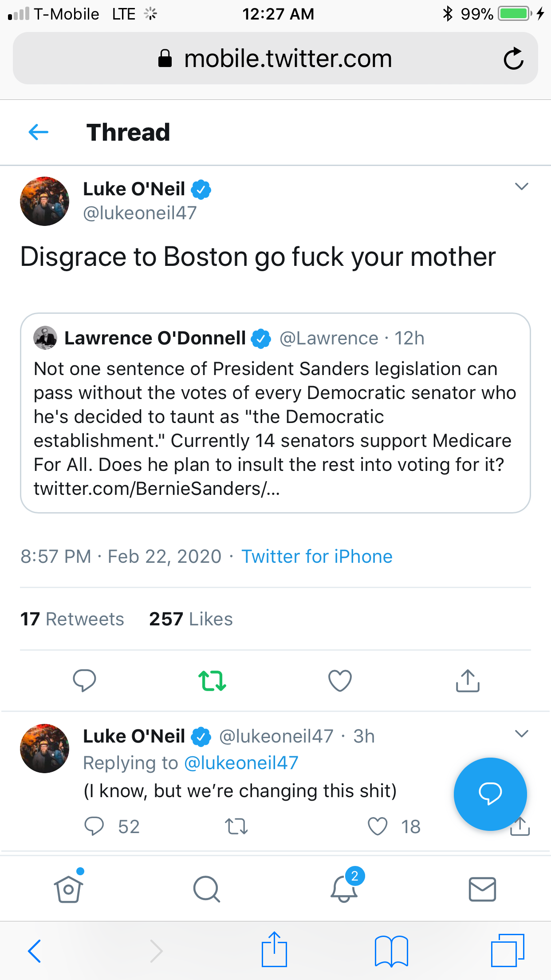Like the main tweet with heart icon
Image resolution: width=551 pixels, height=980 pixels.
[x=340, y=680]
